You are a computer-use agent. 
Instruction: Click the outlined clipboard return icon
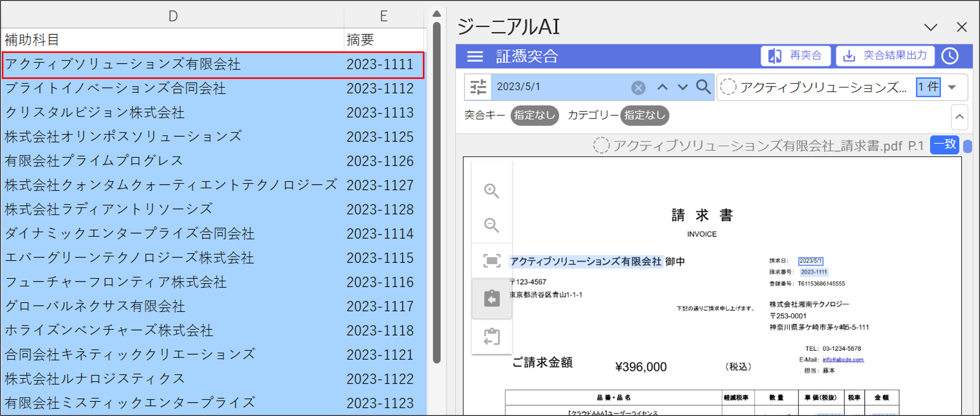pos(491,336)
